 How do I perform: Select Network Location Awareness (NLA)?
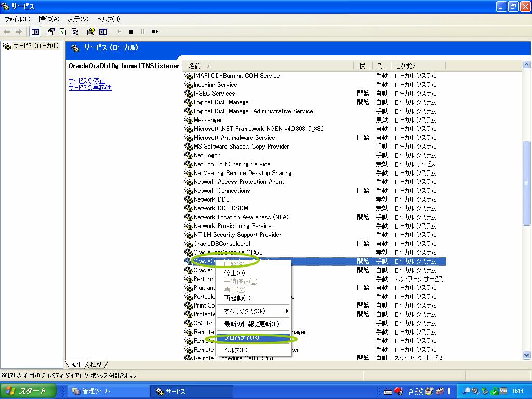point(241,217)
